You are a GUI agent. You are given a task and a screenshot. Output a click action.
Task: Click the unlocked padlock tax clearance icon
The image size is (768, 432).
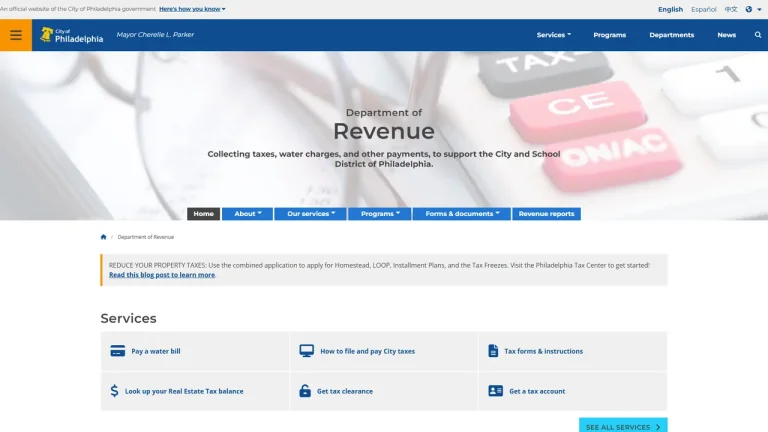click(x=305, y=390)
